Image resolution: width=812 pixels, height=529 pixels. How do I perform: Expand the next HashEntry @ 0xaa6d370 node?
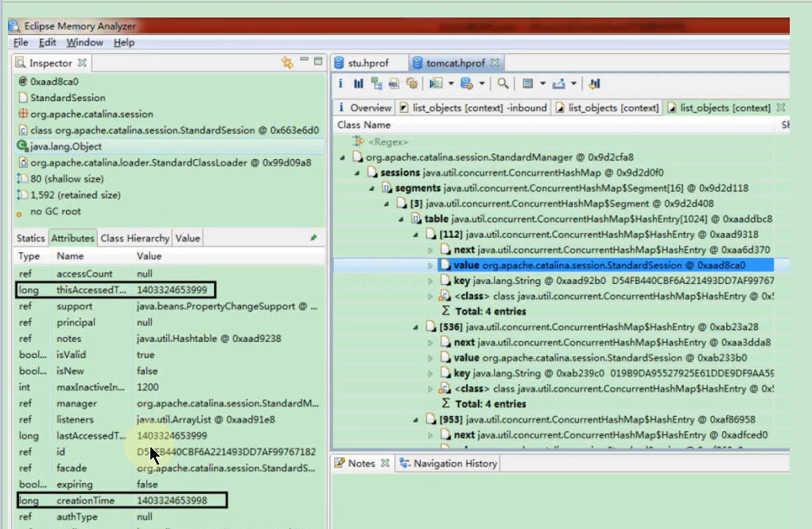click(430, 251)
